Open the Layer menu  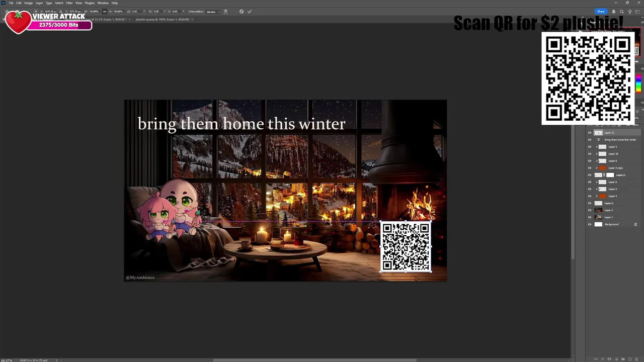39,3
